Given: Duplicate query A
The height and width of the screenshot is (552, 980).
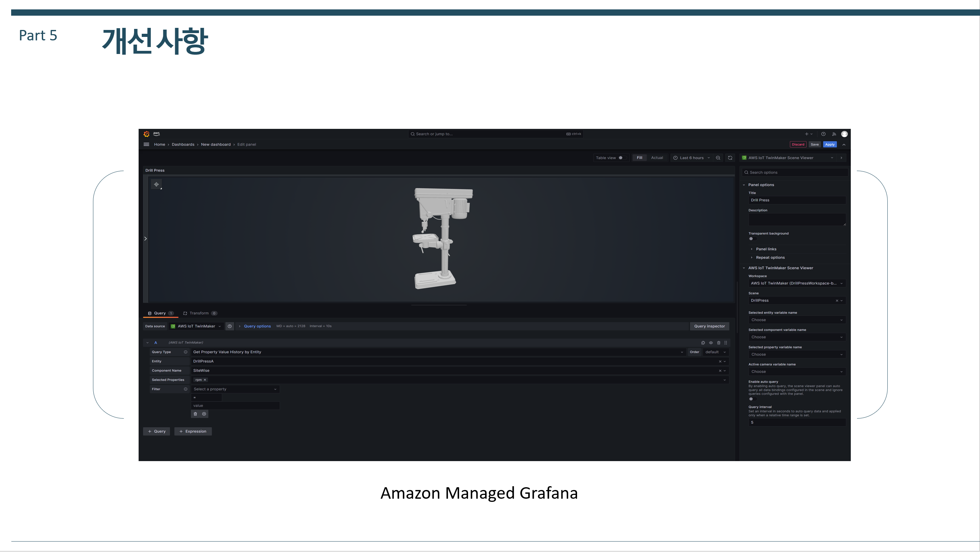Looking at the screenshot, I should [703, 343].
